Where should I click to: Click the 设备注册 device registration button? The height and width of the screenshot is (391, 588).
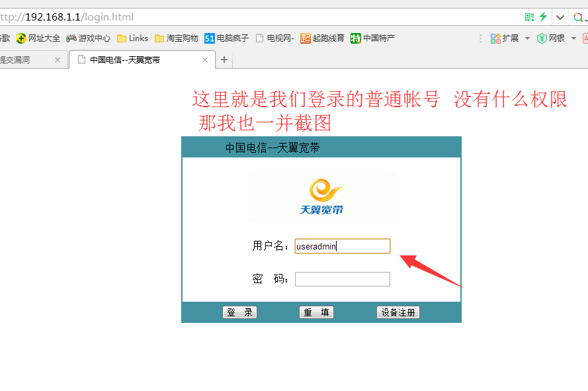click(x=398, y=312)
